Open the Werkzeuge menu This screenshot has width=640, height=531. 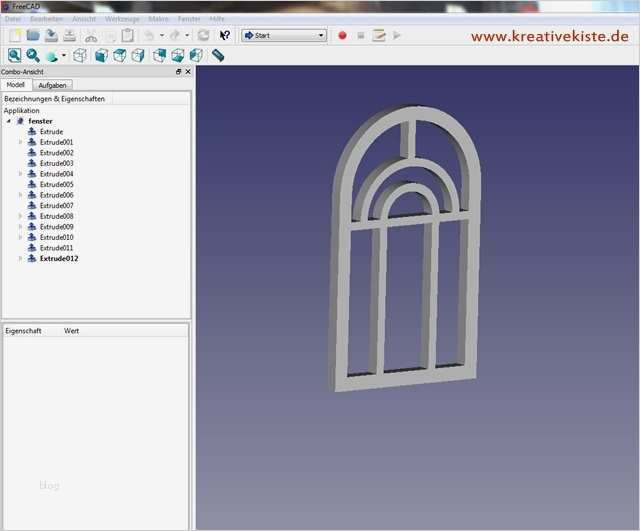click(x=122, y=19)
